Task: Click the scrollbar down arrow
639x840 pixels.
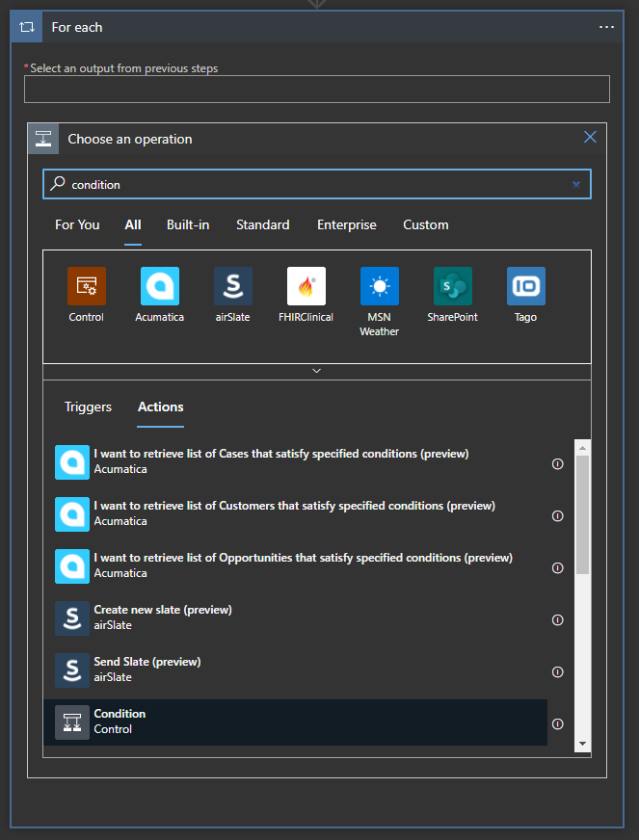Action: pyautogui.click(x=582, y=744)
